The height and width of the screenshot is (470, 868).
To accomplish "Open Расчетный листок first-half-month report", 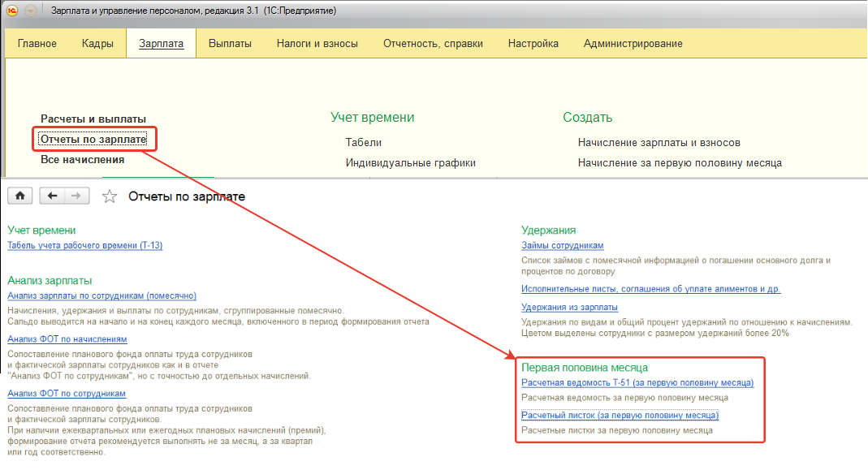I will 620,415.
